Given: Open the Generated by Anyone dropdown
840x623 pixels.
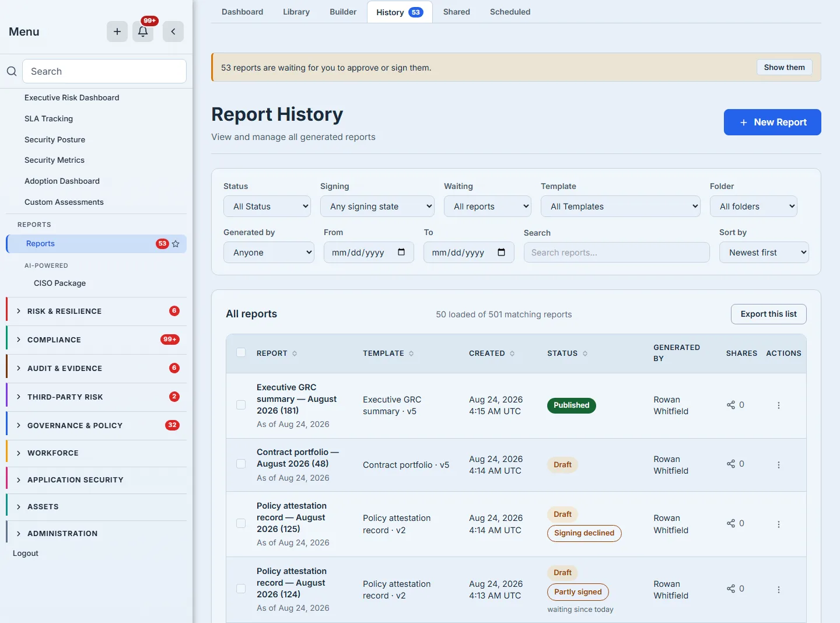Looking at the screenshot, I should tap(269, 253).
